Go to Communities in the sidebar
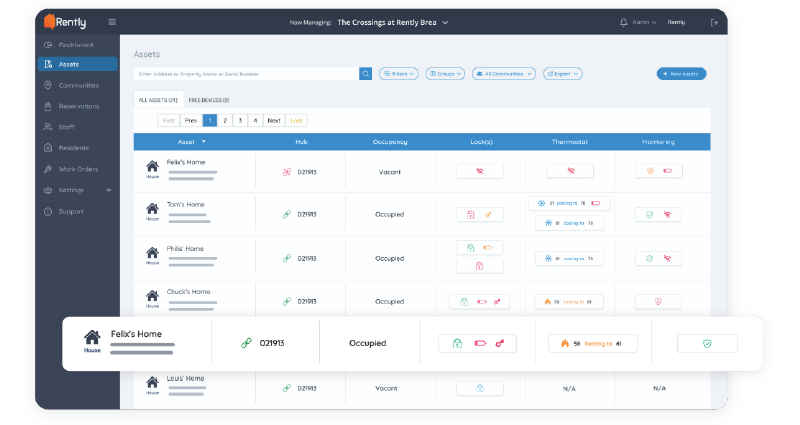 pos(78,85)
